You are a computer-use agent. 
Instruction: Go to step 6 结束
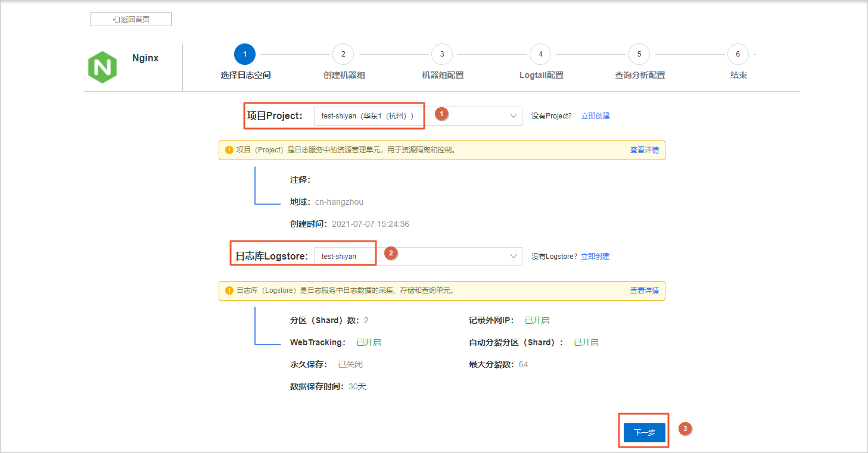tap(738, 54)
